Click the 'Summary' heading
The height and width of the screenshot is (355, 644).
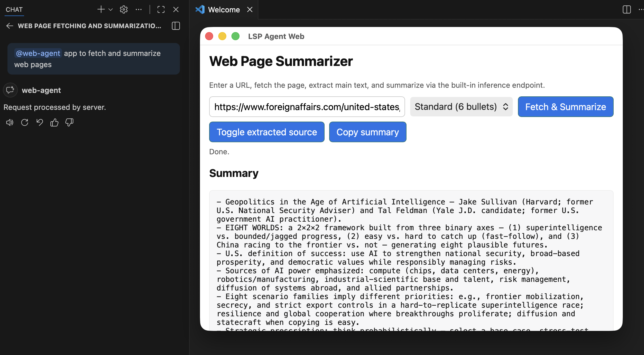[234, 173]
